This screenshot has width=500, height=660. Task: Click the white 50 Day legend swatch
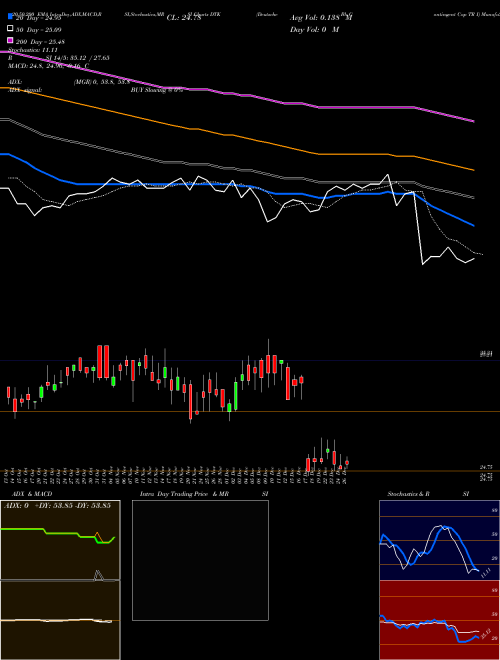point(10,28)
